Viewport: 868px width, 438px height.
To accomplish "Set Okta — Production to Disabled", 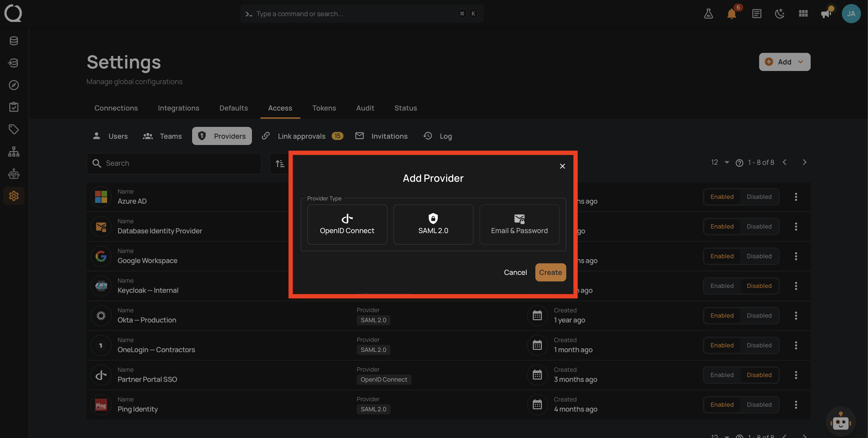I will [x=759, y=315].
